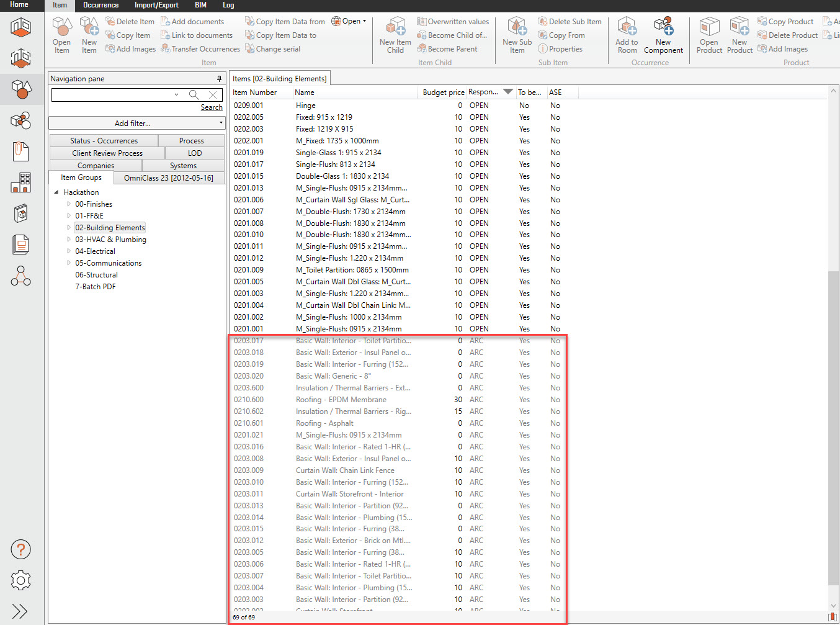The image size is (840, 625).
Task: Expand the sidebar with double chevron
Action: click(x=20, y=611)
